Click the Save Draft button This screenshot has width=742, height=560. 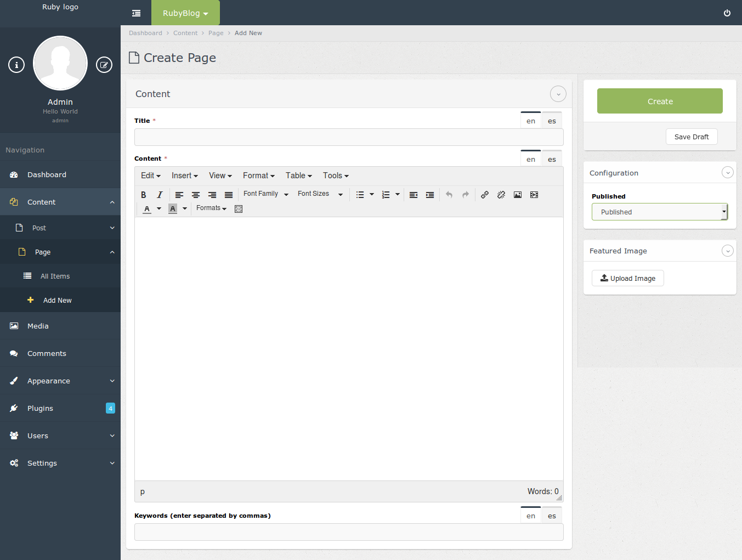pyautogui.click(x=692, y=137)
